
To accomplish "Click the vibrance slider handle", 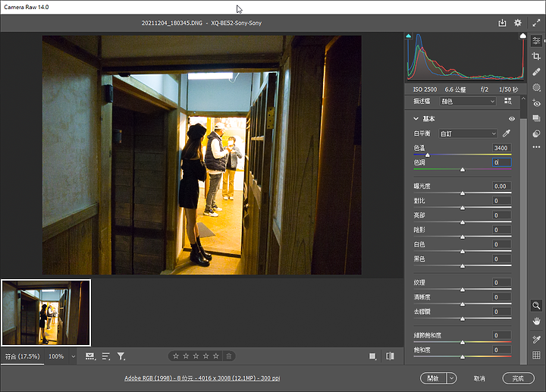I will tap(463, 343).
